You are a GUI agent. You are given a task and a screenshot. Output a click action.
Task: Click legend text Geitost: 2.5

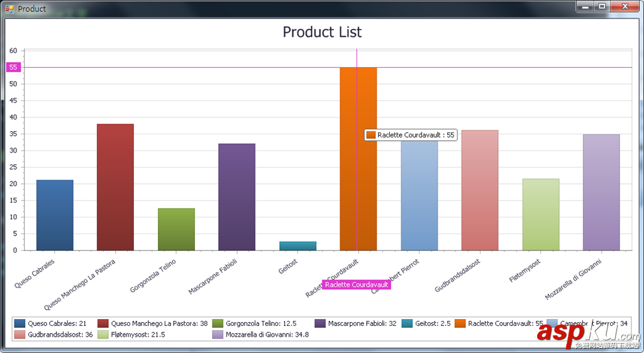pyautogui.click(x=433, y=323)
